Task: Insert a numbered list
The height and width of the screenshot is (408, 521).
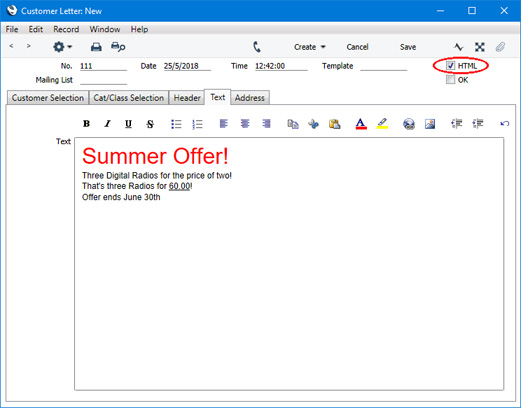Action: 197,124
